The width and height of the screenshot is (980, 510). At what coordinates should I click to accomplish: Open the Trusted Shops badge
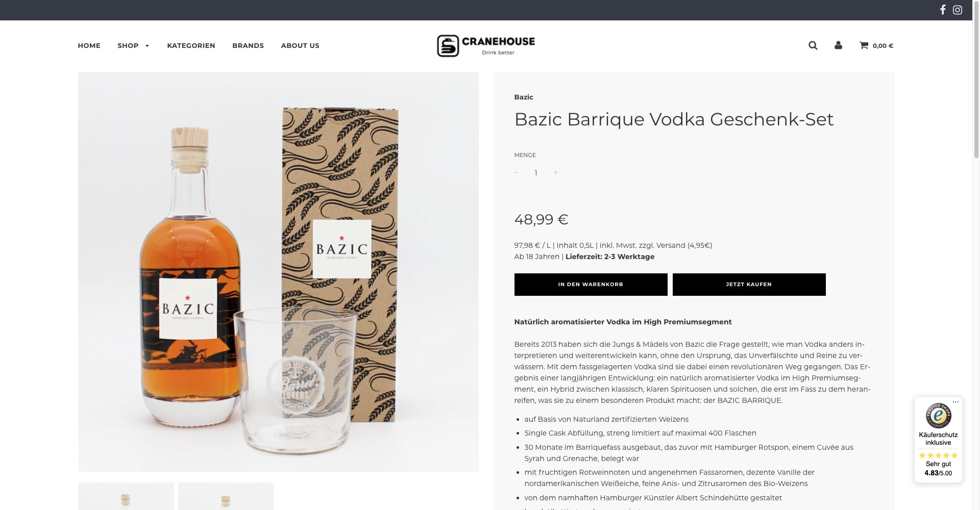click(x=938, y=440)
